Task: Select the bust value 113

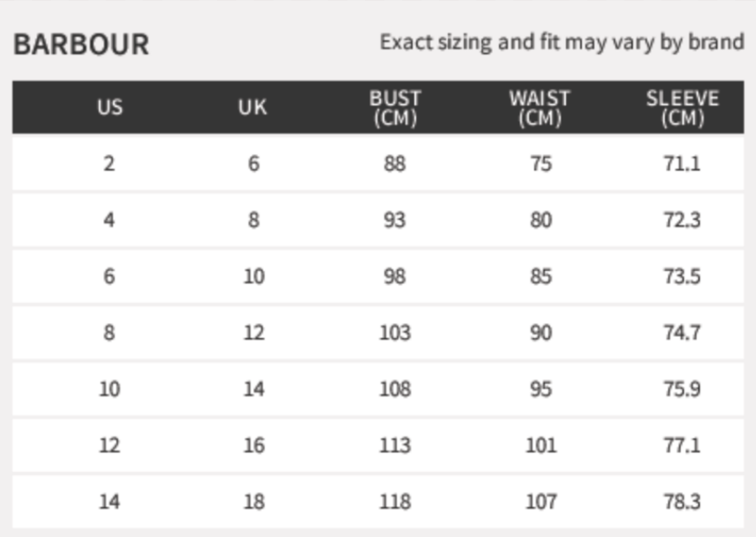Action: [x=395, y=445]
